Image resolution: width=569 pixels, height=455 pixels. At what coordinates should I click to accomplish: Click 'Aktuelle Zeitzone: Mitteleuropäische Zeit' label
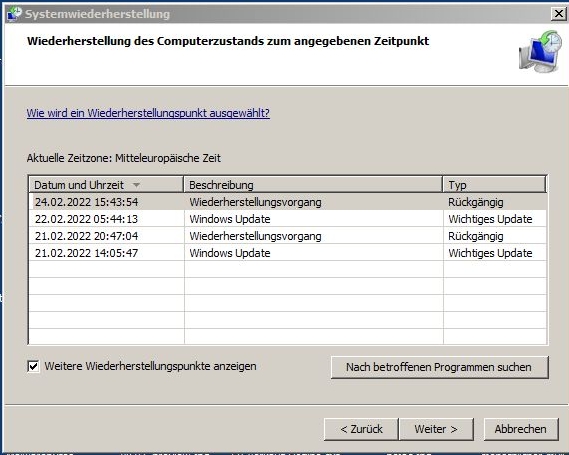(x=123, y=158)
